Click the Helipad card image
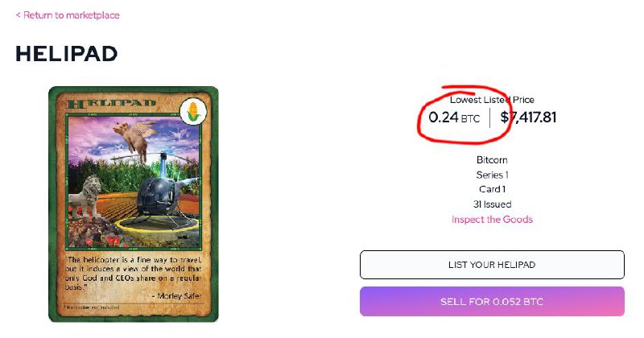The image size is (644, 338). 134,204
